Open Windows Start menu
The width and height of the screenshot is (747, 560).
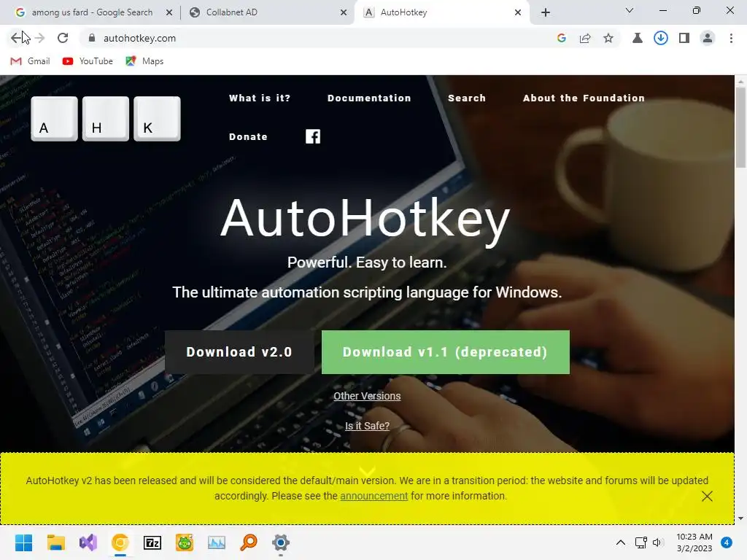(23, 542)
